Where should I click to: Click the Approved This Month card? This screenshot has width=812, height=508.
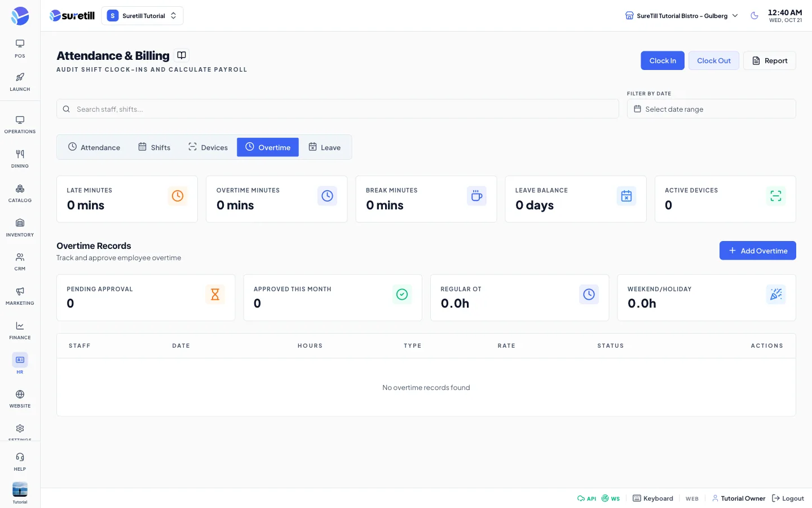click(x=333, y=297)
